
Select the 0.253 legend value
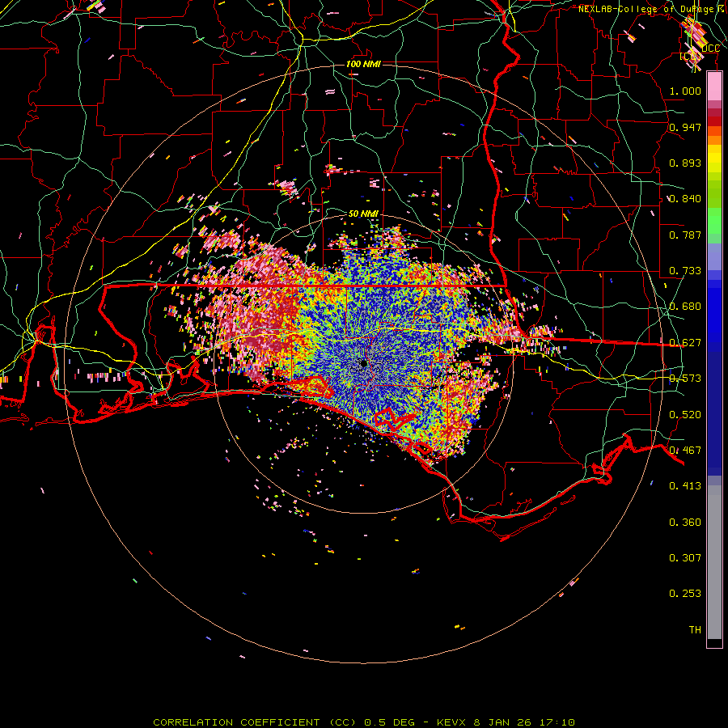[685, 594]
